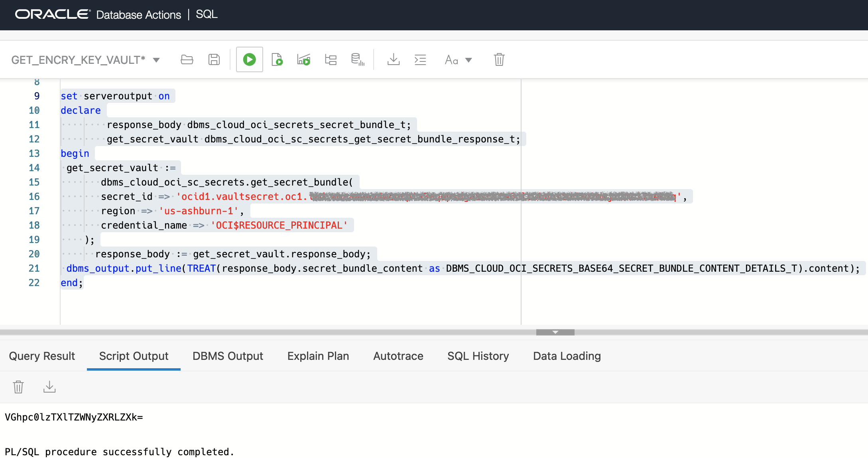The width and height of the screenshot is (868, 458).
Task: Format the code with the indent icon
Action: (420, 60)
